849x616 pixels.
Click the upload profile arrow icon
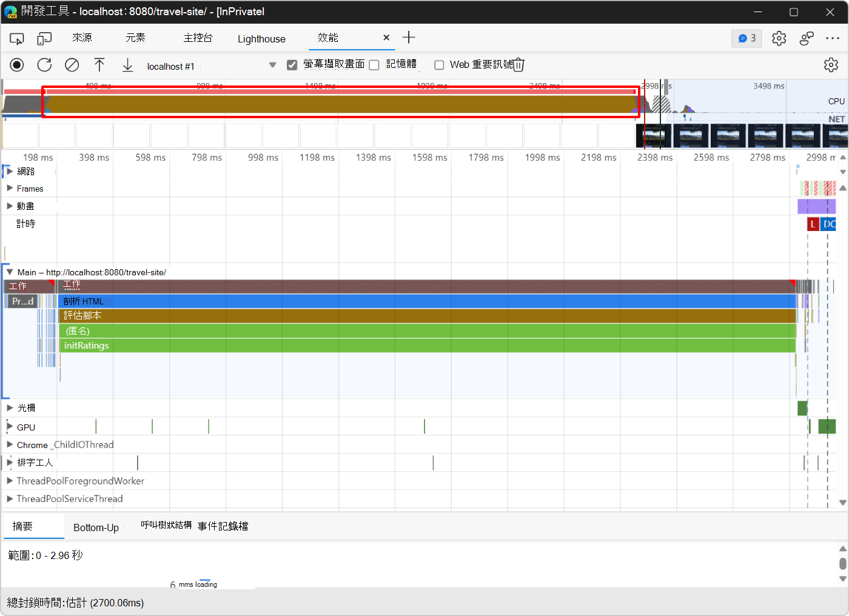point(99,65)
